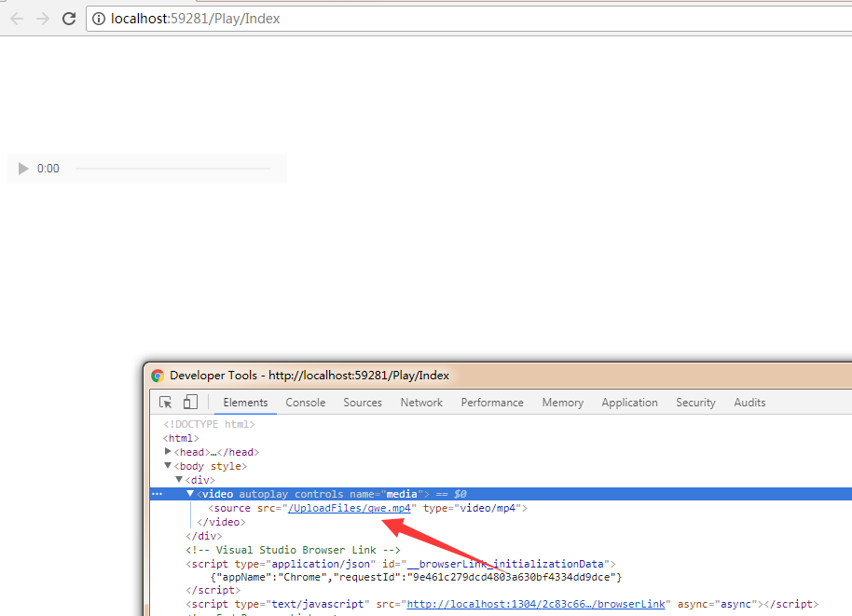Collapse the video node triangle

coord(189,494)
